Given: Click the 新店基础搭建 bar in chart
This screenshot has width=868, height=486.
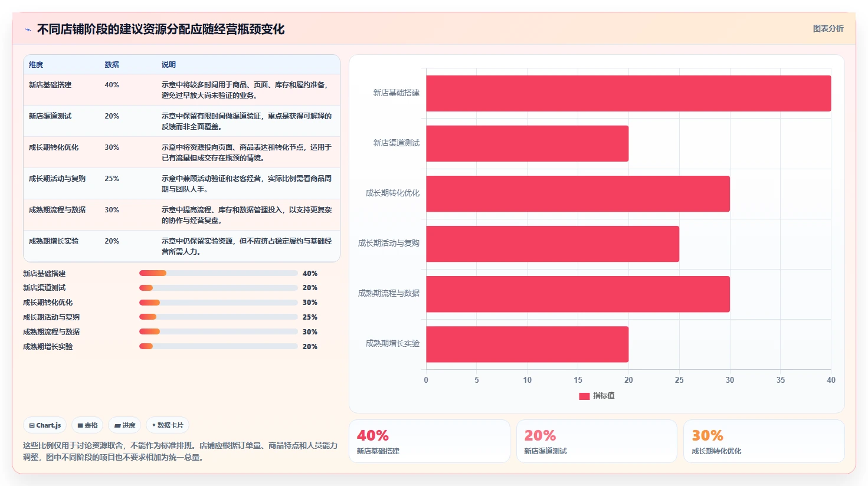Looking at the screenshot, I should coord(628,93).
